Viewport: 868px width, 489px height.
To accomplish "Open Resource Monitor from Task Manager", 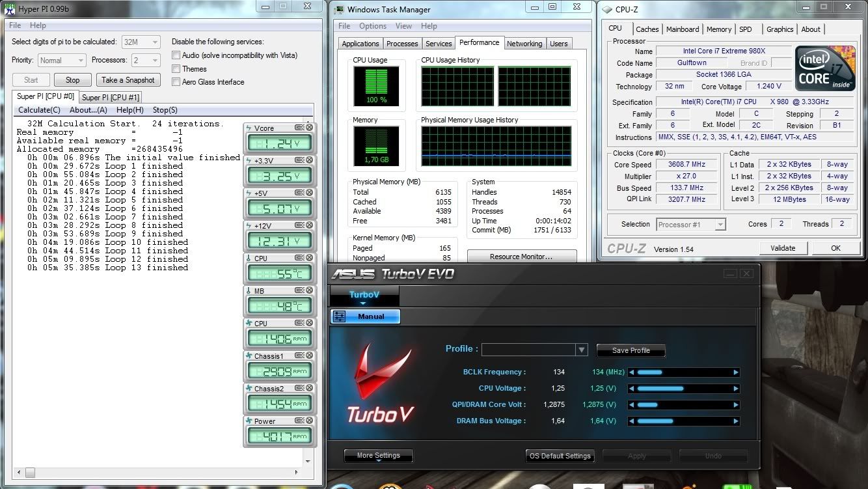I will (x=521, y=257).
